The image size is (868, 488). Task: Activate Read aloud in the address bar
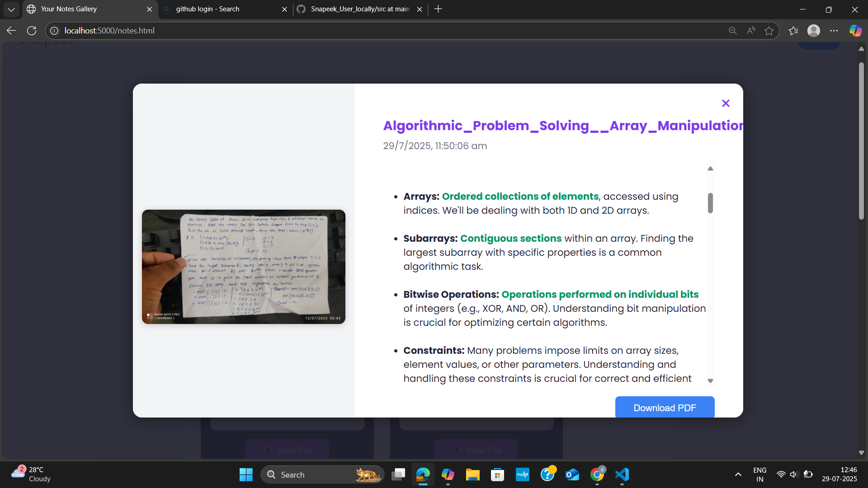tap(751, 30)
